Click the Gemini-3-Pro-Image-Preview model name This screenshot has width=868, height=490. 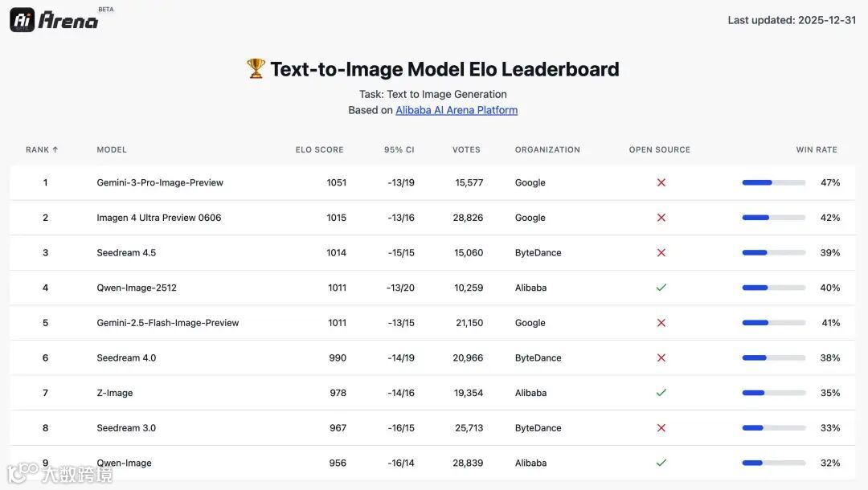click(160, 182)
